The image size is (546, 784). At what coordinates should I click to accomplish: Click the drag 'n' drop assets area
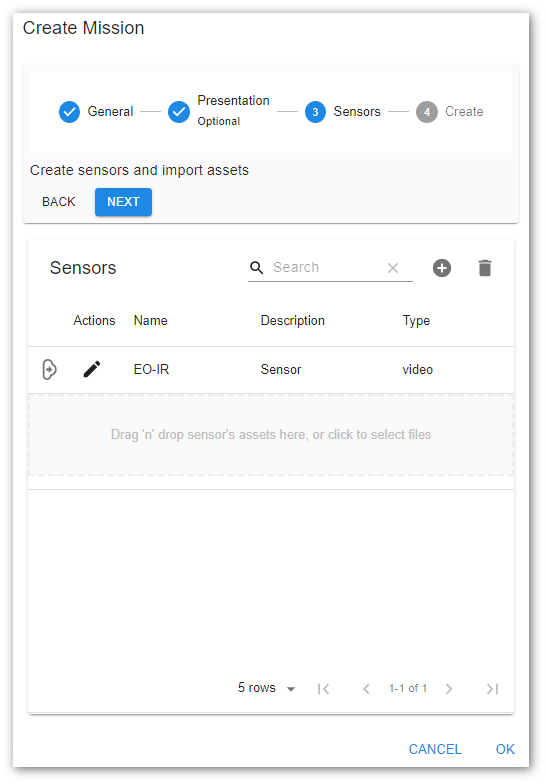[x=271, y=434]
